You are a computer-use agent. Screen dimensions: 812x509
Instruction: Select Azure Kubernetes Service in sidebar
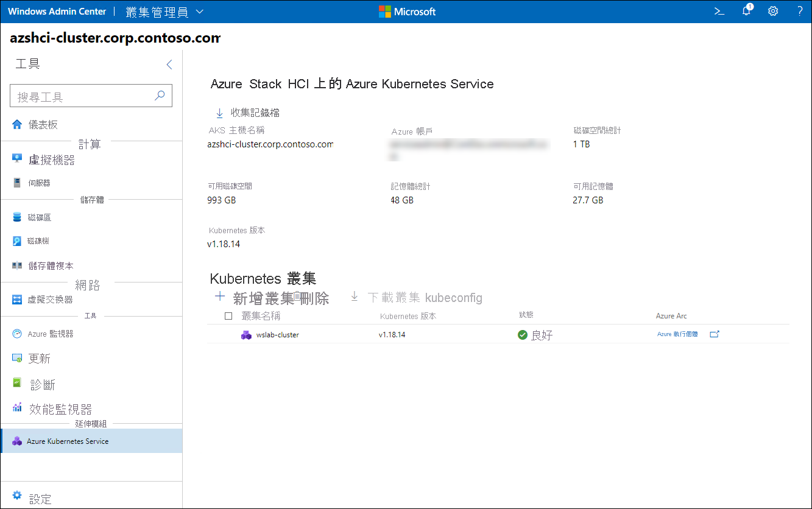[x=91, y=441]
